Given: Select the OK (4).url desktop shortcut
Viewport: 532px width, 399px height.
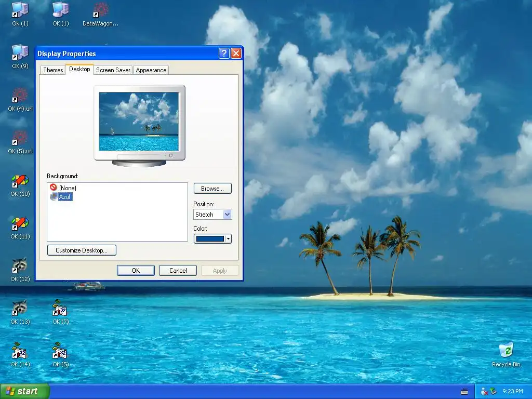Looking at the screenshot, I should pyautogui.click(x=20, y=99).
